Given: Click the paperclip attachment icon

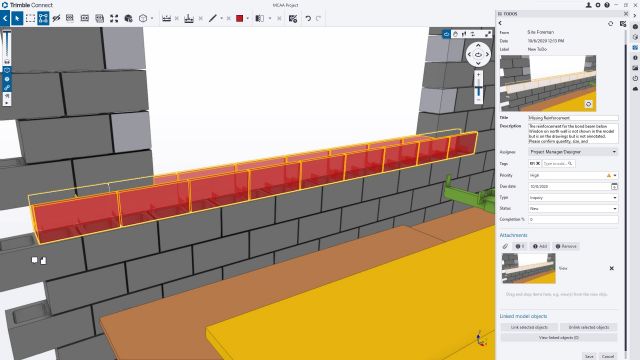Looking at the screenshot, I should (x=505, y=246).
